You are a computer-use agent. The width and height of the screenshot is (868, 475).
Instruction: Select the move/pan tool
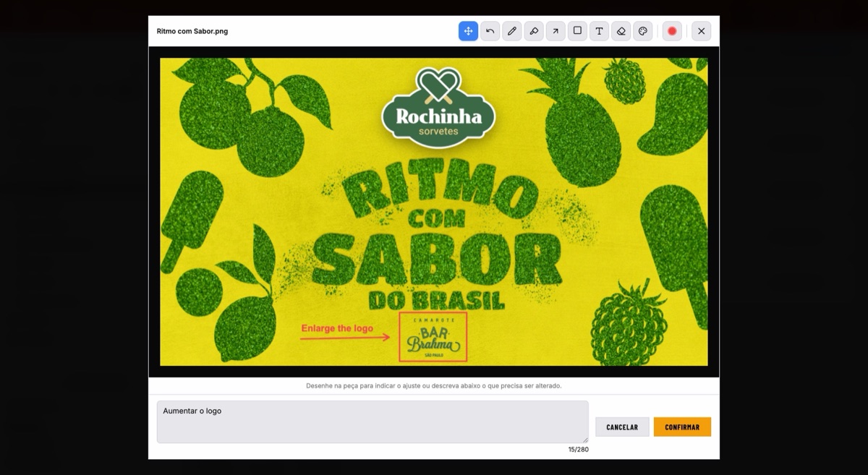click(468, 31)
